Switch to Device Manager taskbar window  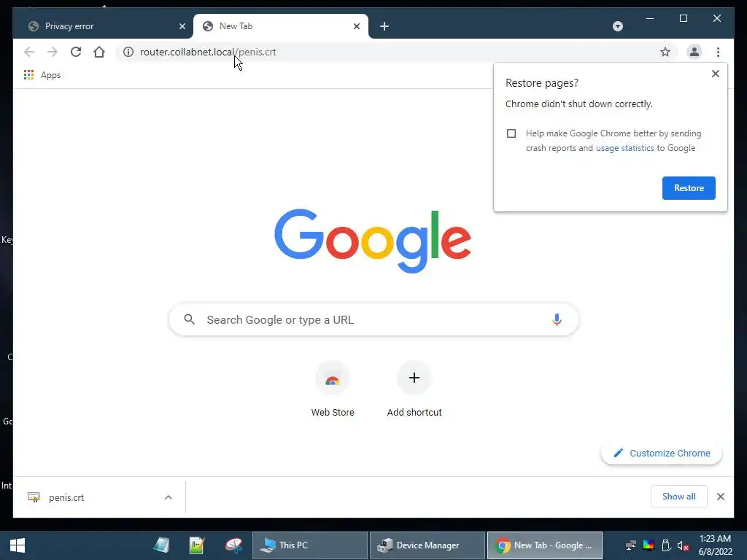point(427,545)
